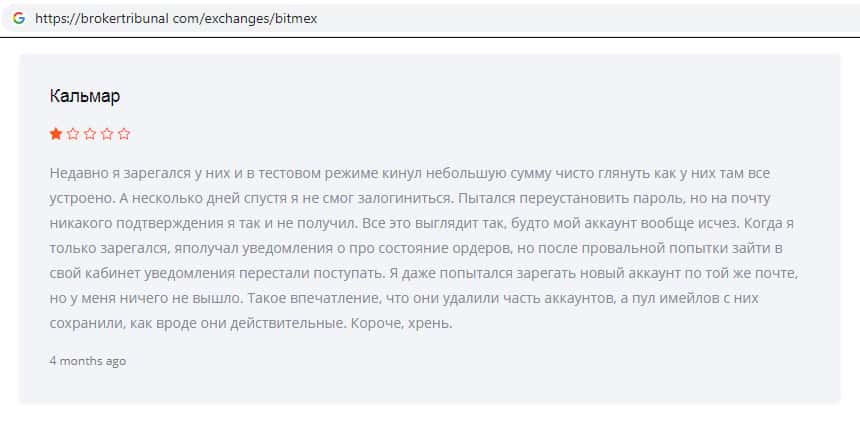Click the "https" prefix of the URL
Screen dimensions: 860x424
click(x=50, y=18)
